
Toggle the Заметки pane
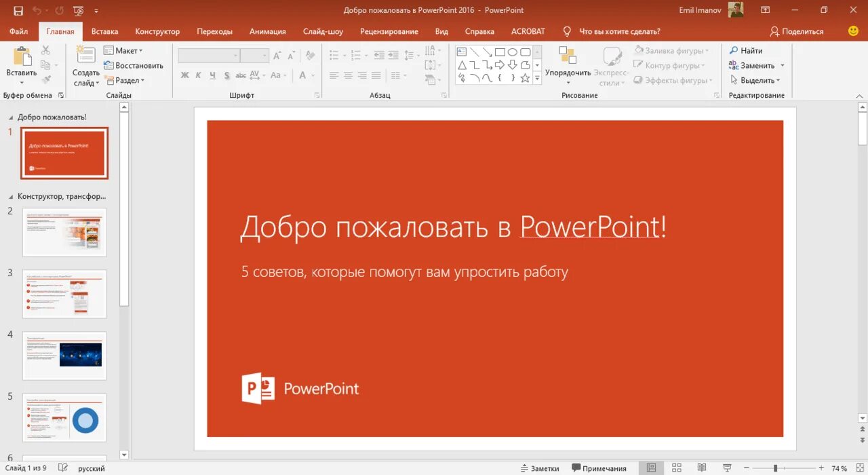coord(541,468)
